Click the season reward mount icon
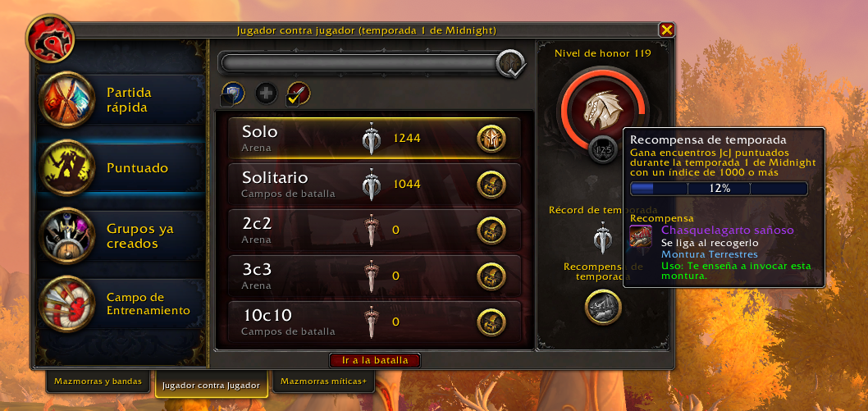The image size is (868, 411). pyautogui.click(x=603, y=307)
